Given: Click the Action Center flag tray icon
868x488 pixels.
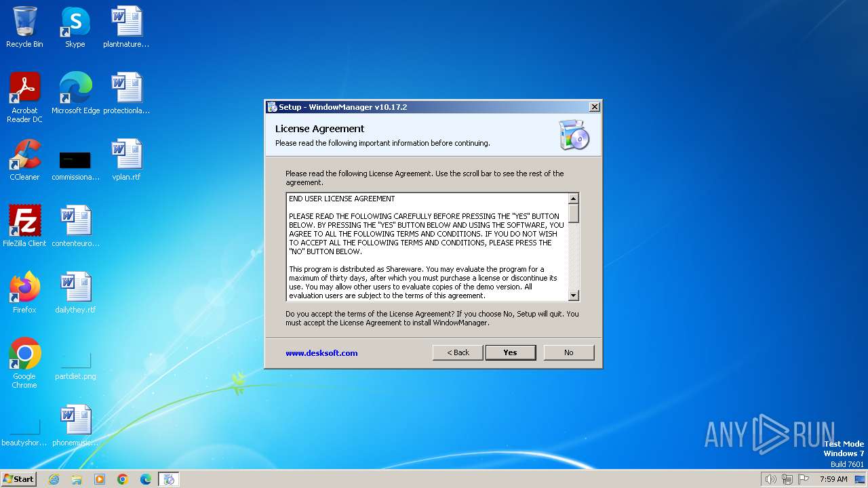Looking at the screenshot, I should tap(804, 479).
